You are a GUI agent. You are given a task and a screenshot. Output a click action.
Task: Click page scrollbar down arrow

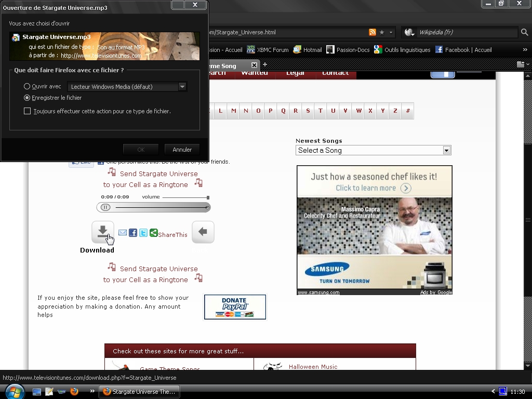[528, 366]
